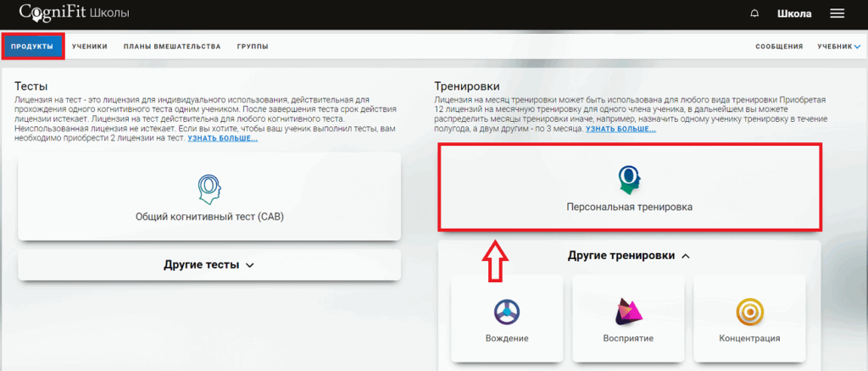This screenshot has width=868, height=371.
Task: Click the cognitive test head icon
Action: pos(209,187)
